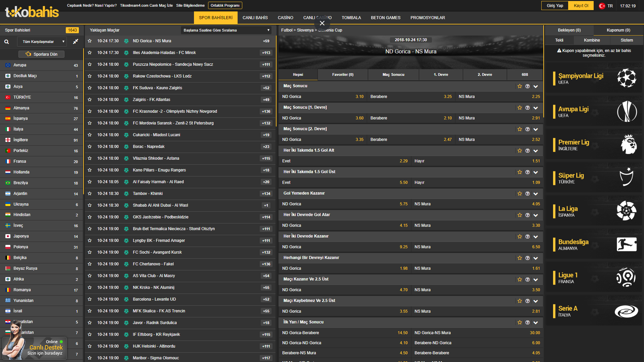This screenshot has height=362, width=644.
Task: Favorite the ND Gorica - NS Mura match star
Action: coord(90,41)
